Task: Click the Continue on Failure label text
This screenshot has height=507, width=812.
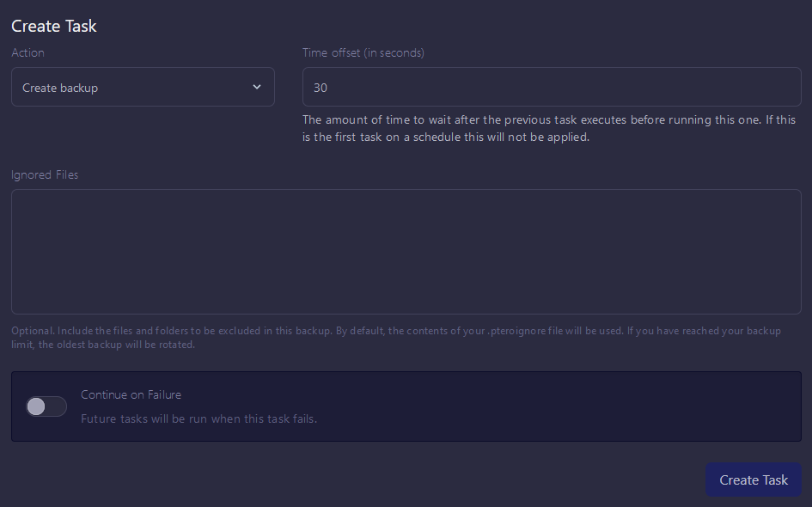Action: (x=131, y=394)
